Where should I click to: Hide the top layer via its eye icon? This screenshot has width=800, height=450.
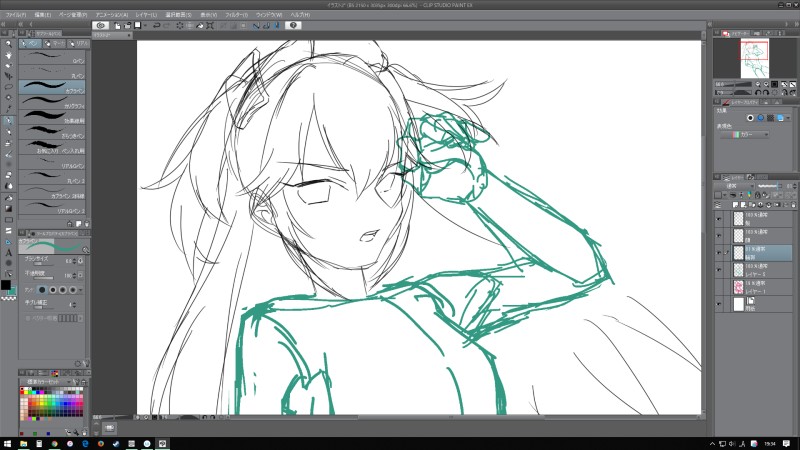click(719, 219)
